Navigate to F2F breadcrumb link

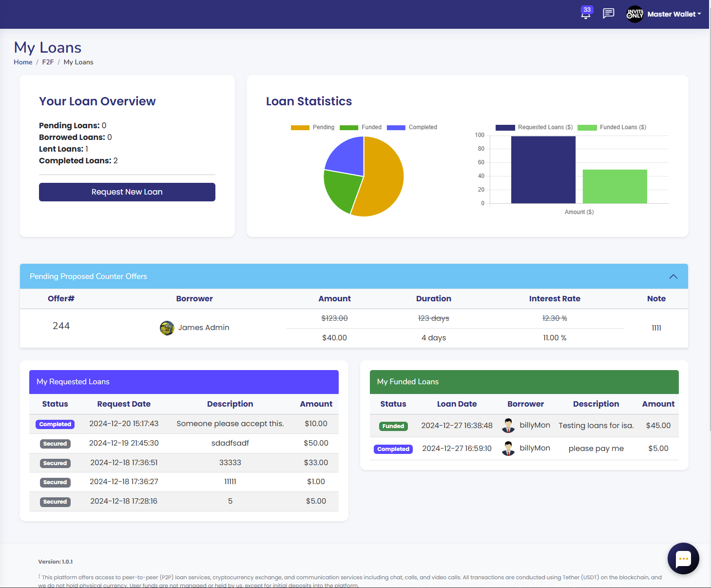(48, 62)
